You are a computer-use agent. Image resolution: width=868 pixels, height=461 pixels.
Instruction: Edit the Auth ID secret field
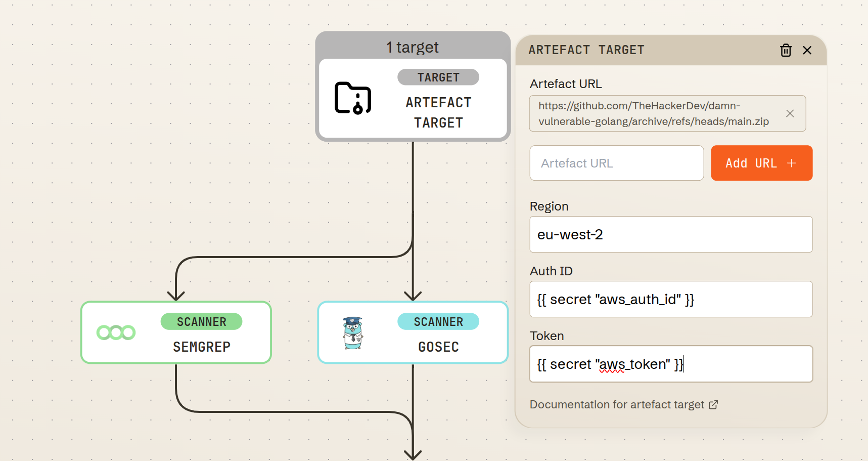(671, 299)
